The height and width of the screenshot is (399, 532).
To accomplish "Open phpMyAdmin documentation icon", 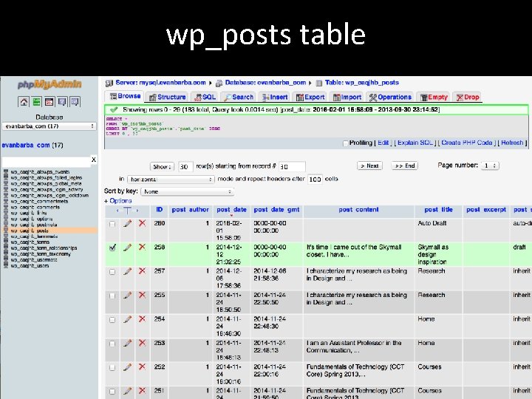I will coord(62,101).
